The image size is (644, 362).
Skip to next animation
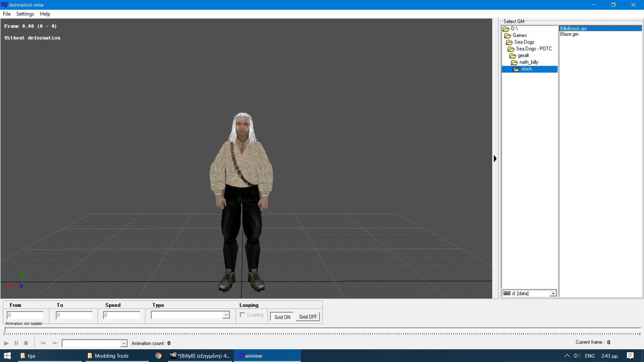coord(55,343)
